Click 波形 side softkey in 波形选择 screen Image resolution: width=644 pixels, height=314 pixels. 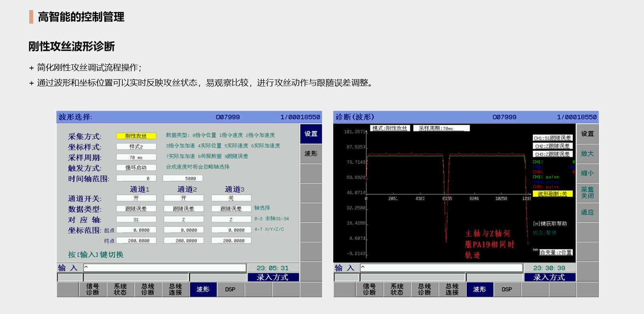tap(311, 154)
